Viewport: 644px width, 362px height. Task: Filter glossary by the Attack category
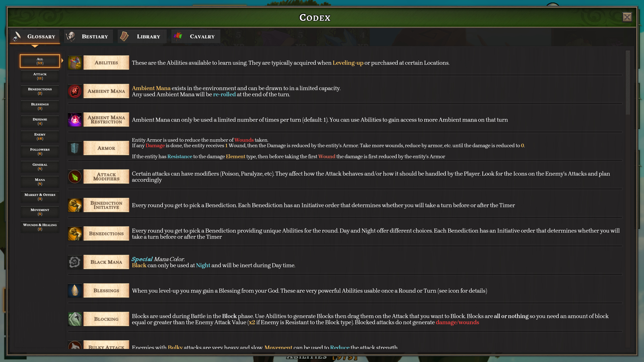pos(40,76)
